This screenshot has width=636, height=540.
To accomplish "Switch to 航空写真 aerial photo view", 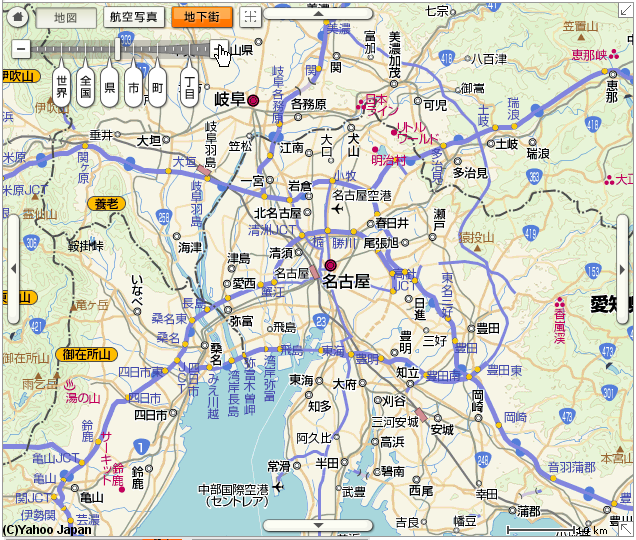I will pos(133,17).
